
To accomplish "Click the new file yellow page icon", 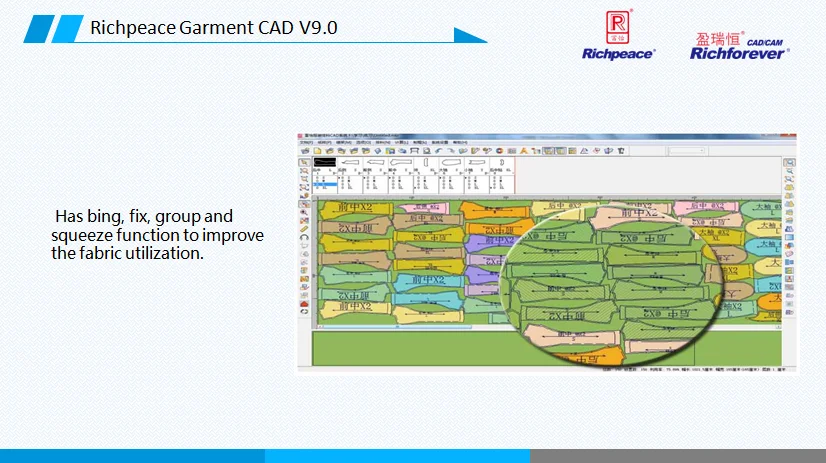I will tap(317, 151).
